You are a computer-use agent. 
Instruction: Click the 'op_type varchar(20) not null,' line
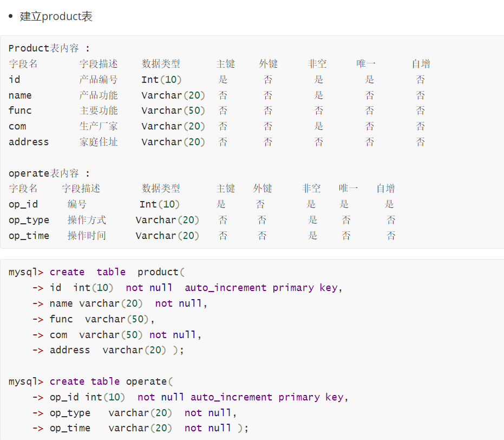tap(134, 413)
